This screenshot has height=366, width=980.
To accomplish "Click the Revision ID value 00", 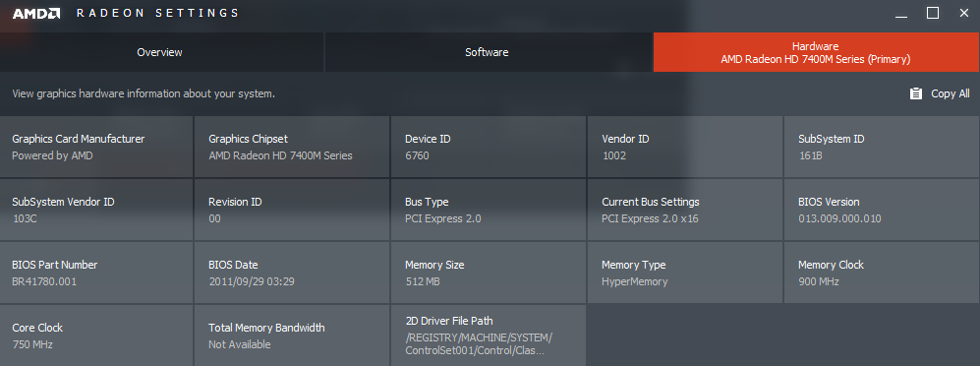I will [x=214, y=219].
